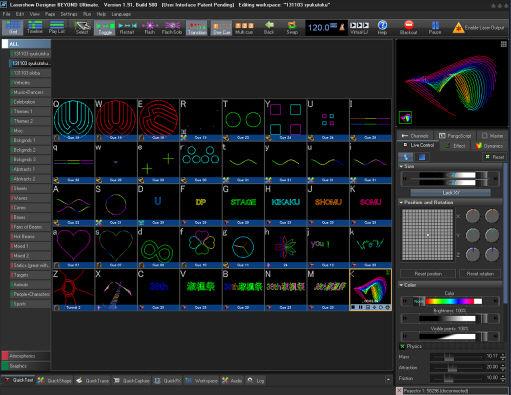Adjust the Visible points slider
The width and height of the screenshot is (511, 395).
point(450,336)
